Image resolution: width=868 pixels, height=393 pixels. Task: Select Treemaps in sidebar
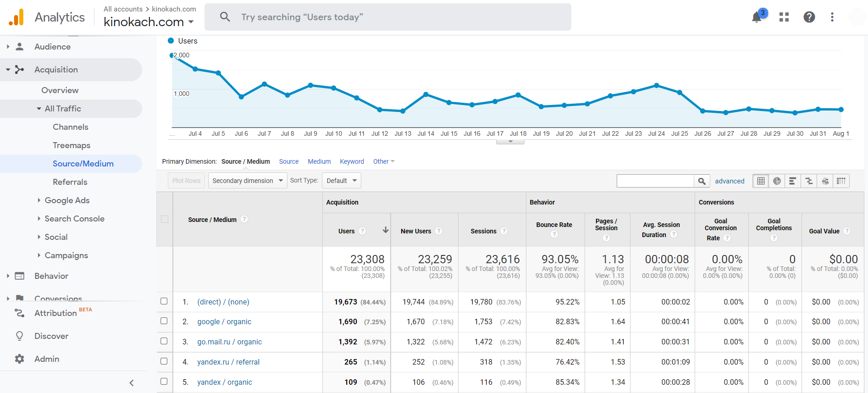tap(72, 145)
